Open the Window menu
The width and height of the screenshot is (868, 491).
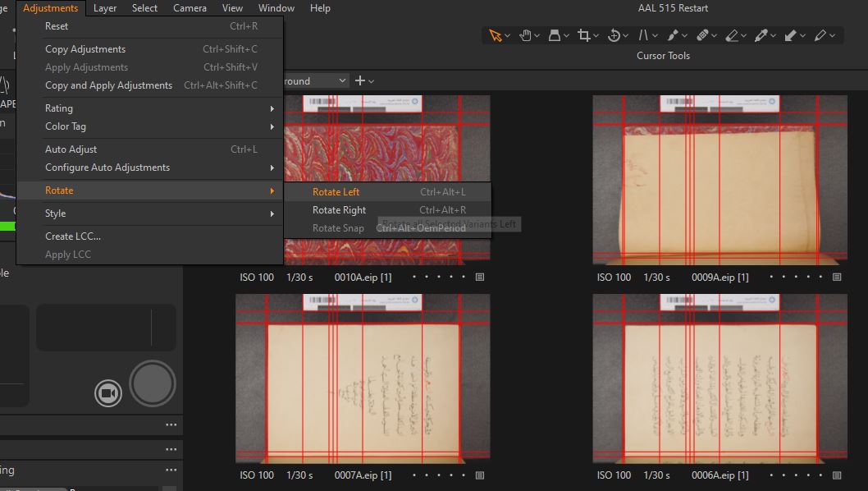pyautogui.click(x=276, y=8)
